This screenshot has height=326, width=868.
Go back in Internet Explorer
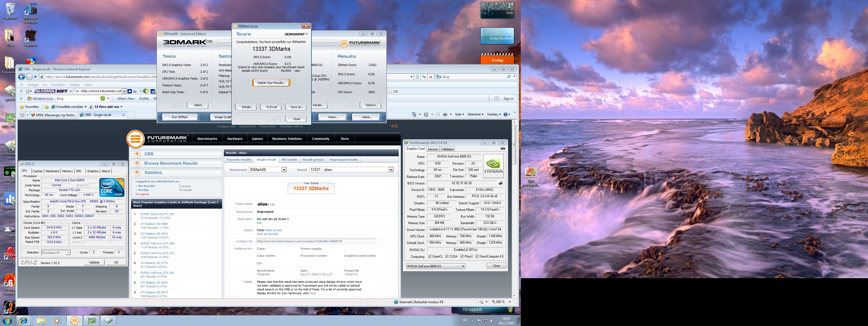(x=21, y=77)
